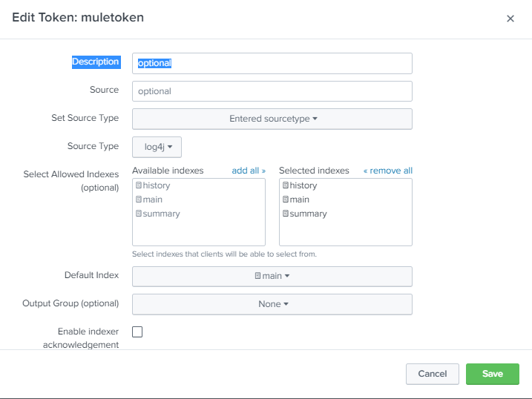Close the Edit Token dialog with X
Screen dimensions: 532x399
tap(510, 19)
